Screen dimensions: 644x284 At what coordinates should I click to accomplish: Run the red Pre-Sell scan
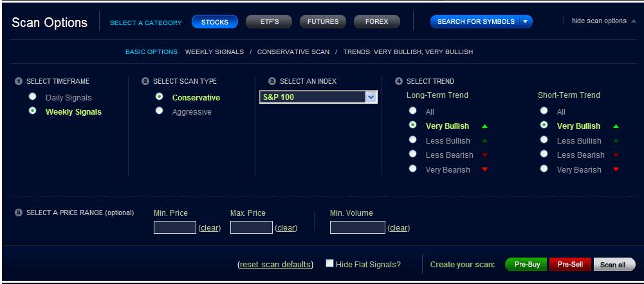point(571,264)
